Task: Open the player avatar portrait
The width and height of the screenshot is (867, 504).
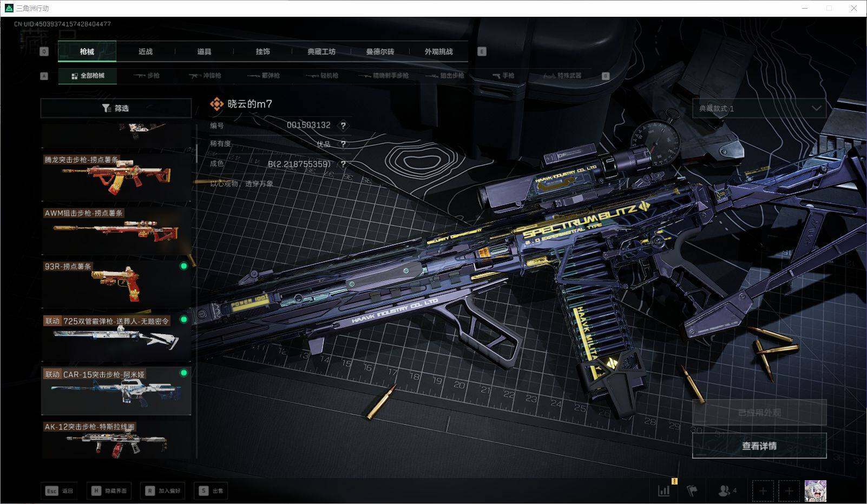Action: 816,491
